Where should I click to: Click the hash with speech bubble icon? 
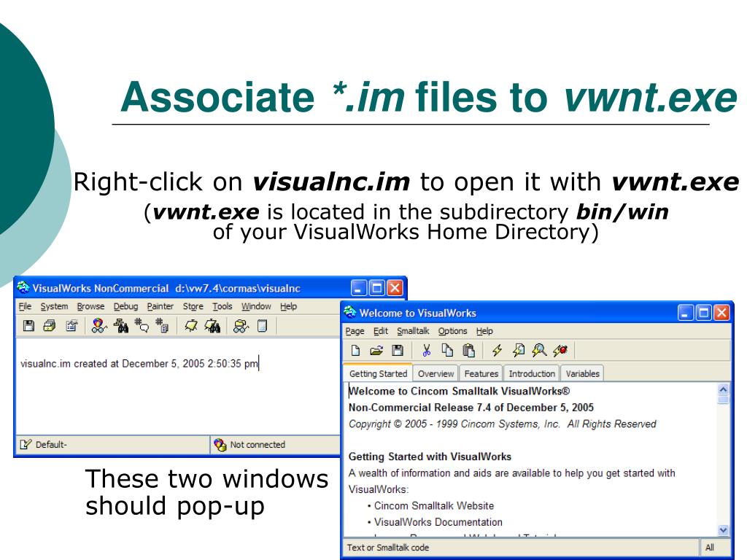(142, 326)
